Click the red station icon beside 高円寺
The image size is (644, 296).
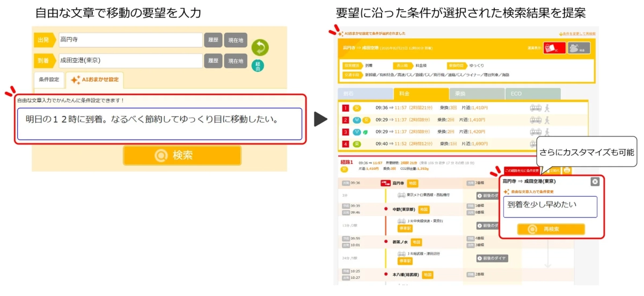pyautogui.click(x=385, y=183)
